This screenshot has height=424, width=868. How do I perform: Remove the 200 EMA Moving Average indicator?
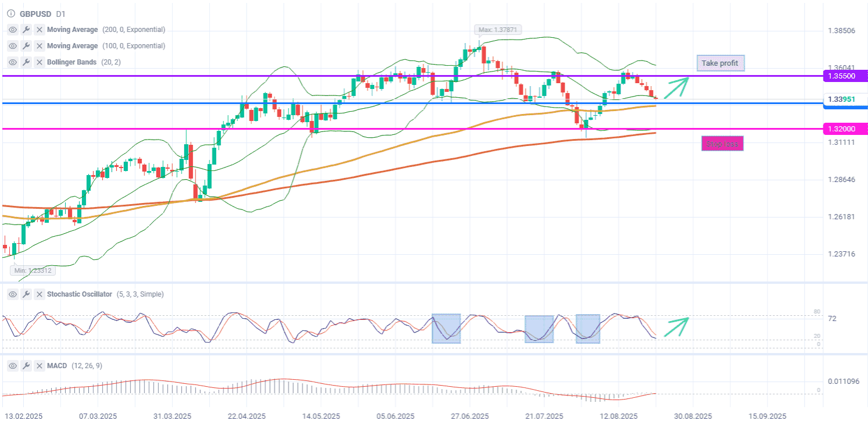[x=40, y=30]
